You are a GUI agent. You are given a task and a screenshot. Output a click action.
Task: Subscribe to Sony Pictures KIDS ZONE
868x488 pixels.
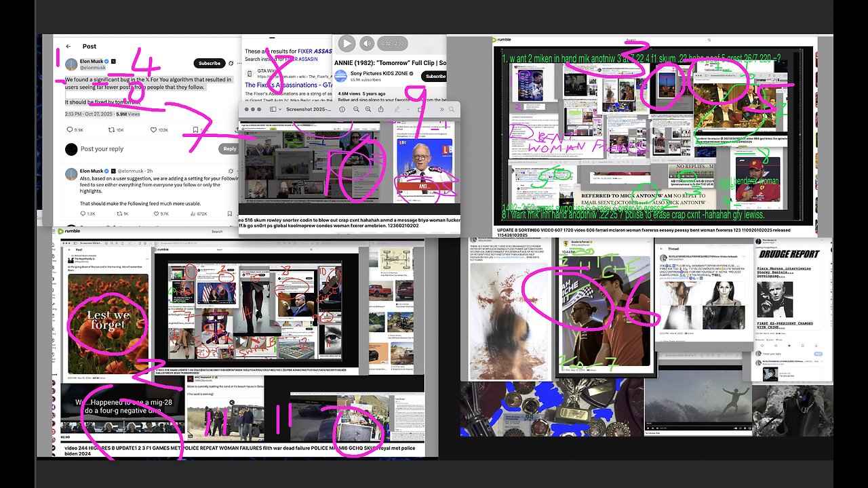point(434,76)
